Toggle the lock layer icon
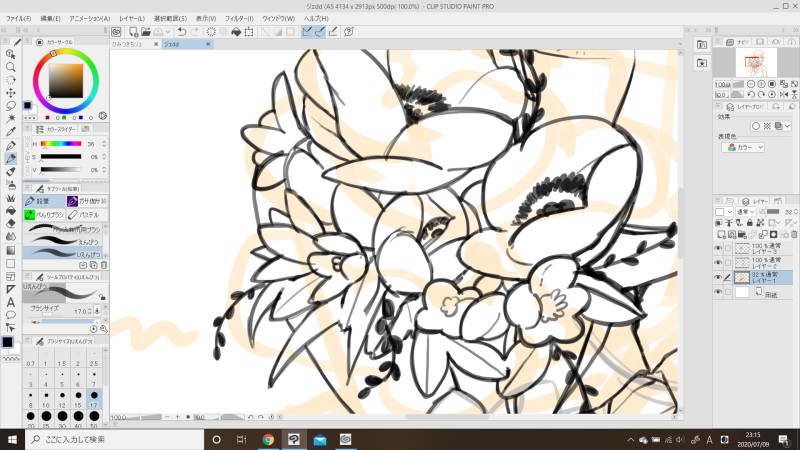Image resolution: width=800 pixels, height=450 pixels. tap(749, 223)
